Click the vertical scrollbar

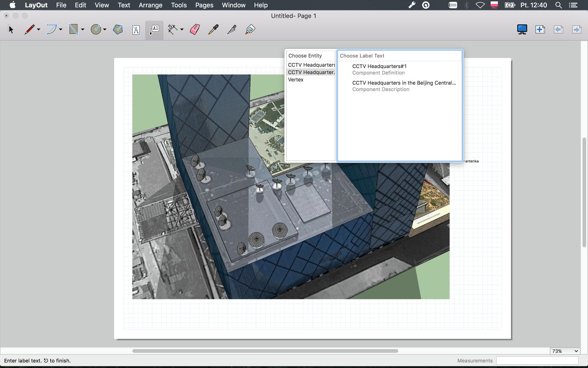(x=584, y=192)
